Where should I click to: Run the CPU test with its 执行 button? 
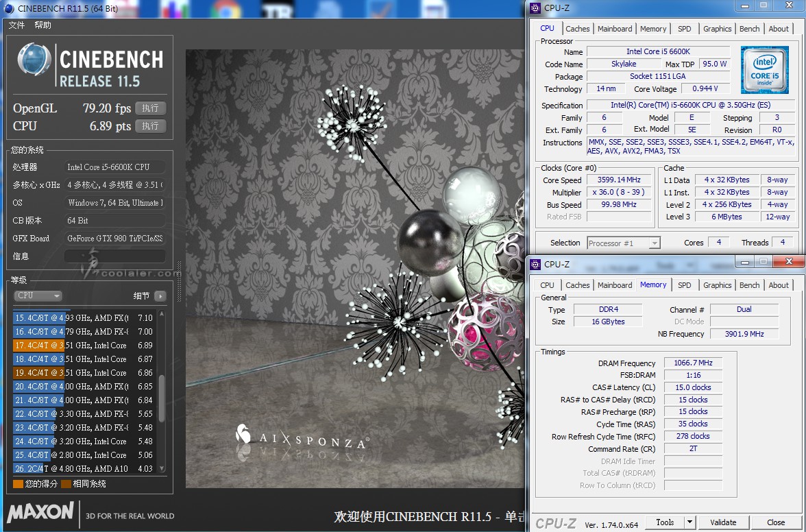(151, 126)
